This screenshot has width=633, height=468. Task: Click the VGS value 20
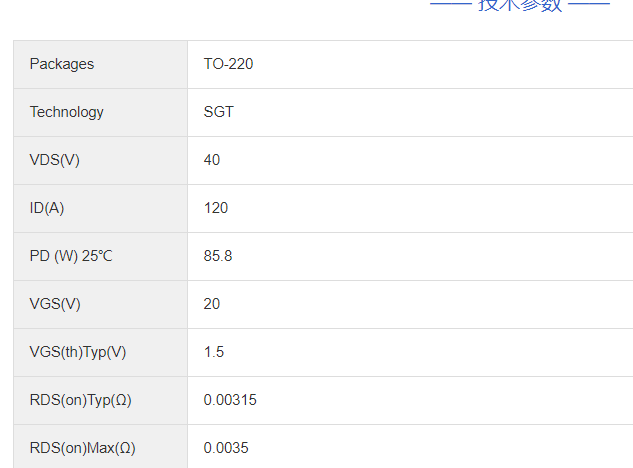coord(212,304)
